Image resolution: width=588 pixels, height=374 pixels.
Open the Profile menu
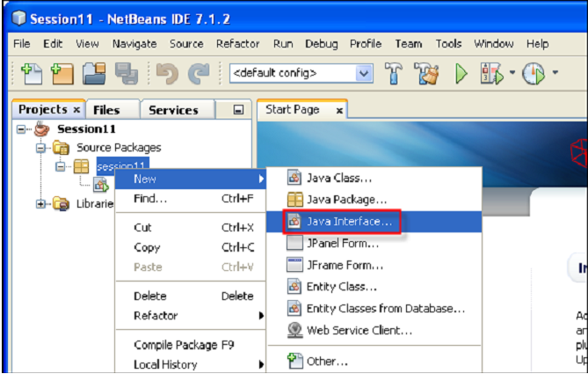[x=366, y=43]
